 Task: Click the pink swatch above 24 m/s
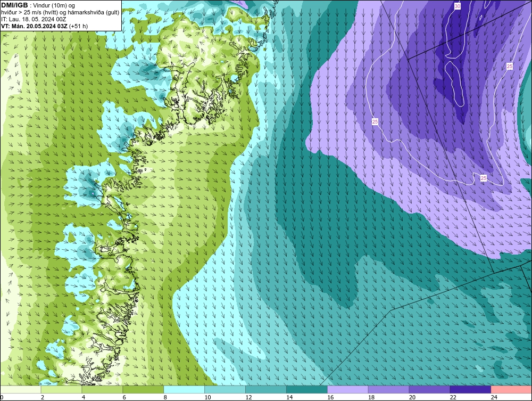511,389
